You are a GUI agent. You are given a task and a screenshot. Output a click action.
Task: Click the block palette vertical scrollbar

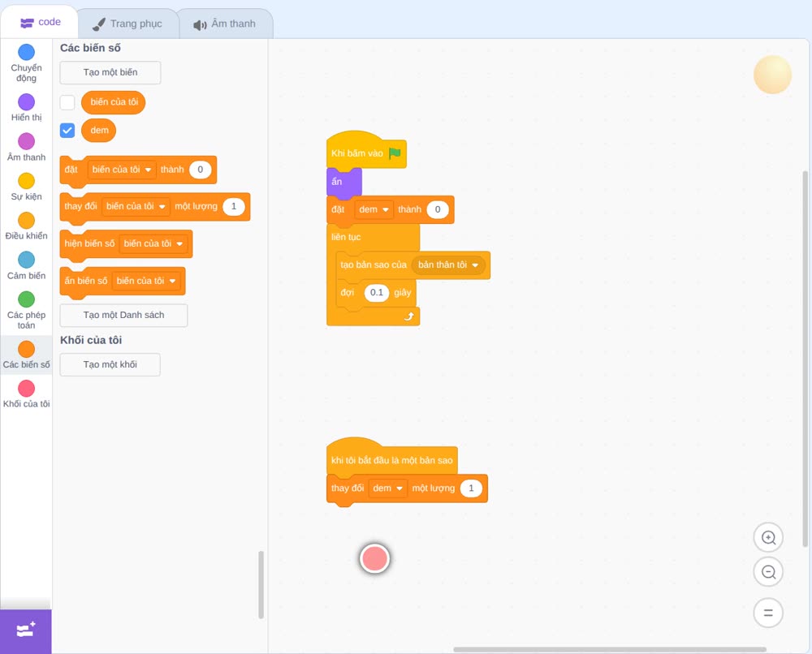(x=261, y=585)
